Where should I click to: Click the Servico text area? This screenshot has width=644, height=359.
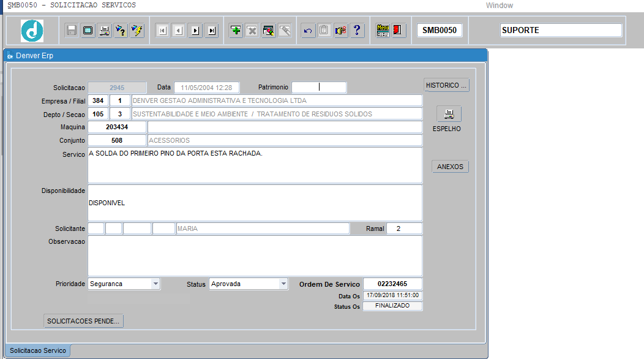[255, 165]
